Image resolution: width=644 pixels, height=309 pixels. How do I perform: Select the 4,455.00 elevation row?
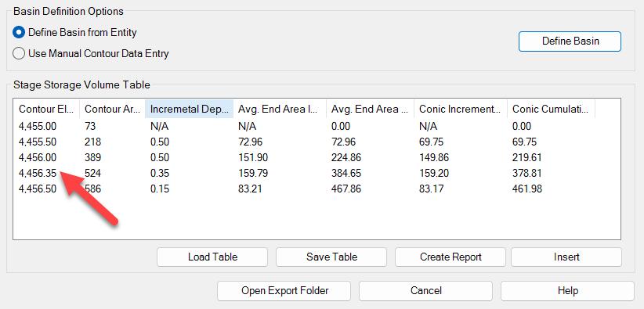coord(317,126)
